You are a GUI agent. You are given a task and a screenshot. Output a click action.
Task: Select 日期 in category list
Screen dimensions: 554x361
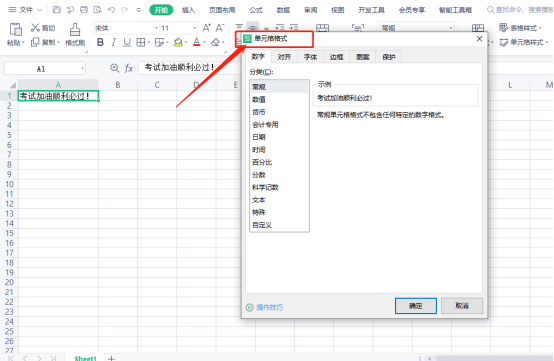click(279, 137)
